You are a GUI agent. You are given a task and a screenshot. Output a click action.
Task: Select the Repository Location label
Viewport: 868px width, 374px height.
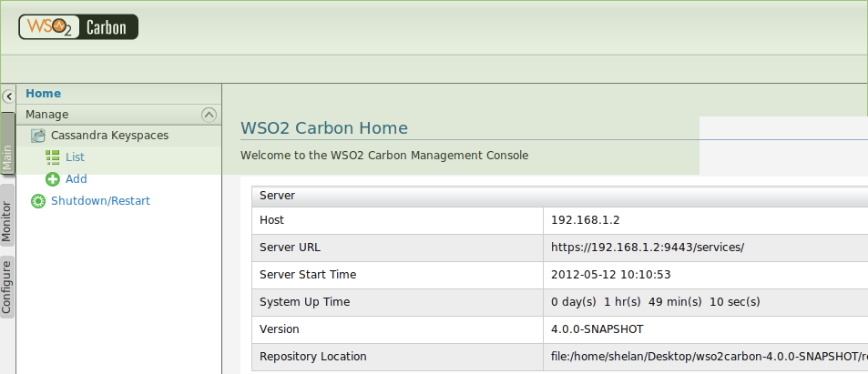(312, 357)
